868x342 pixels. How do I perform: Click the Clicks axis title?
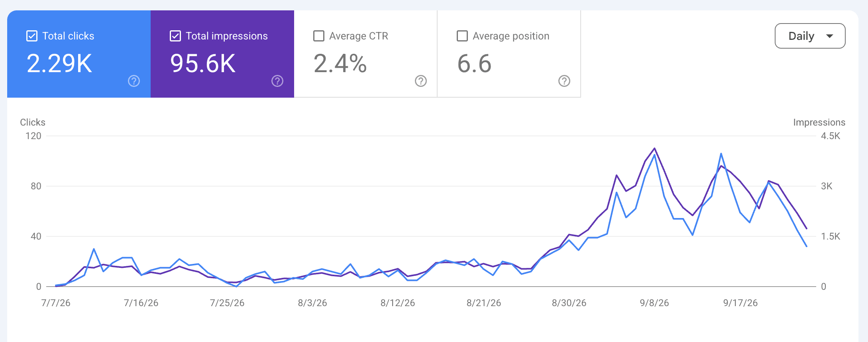(33, 122)
